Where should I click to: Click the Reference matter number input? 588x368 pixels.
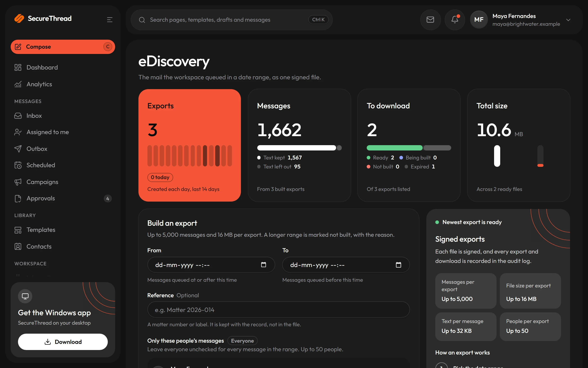click(x=278, y=310)
